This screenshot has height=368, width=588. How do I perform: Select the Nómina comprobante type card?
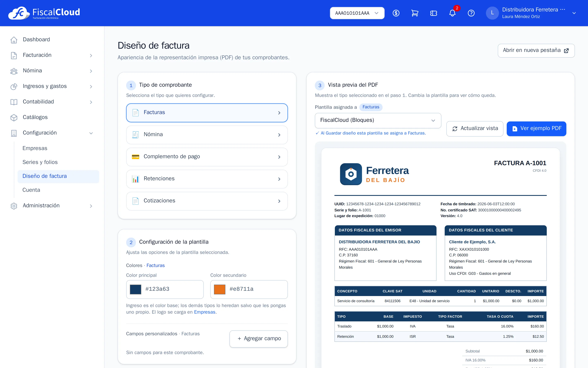pyautogui.click(x=207, y=135)
